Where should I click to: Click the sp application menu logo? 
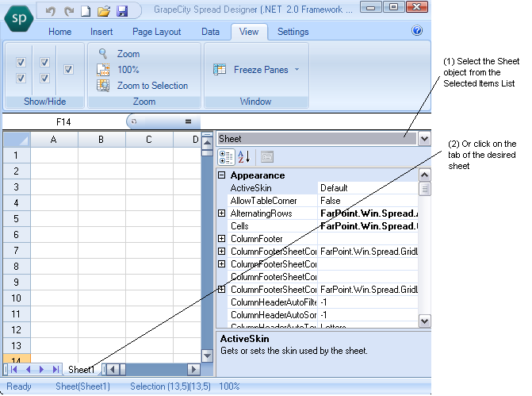19,18
